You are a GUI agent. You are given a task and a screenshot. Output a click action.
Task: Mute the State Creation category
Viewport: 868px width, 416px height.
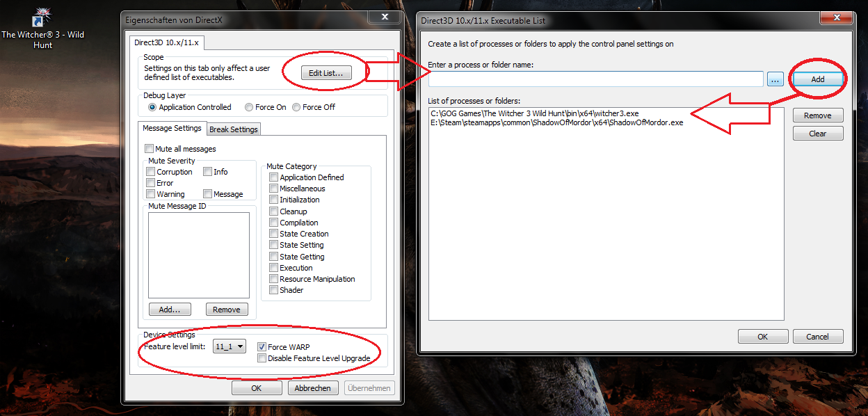[x=273, y=234]
